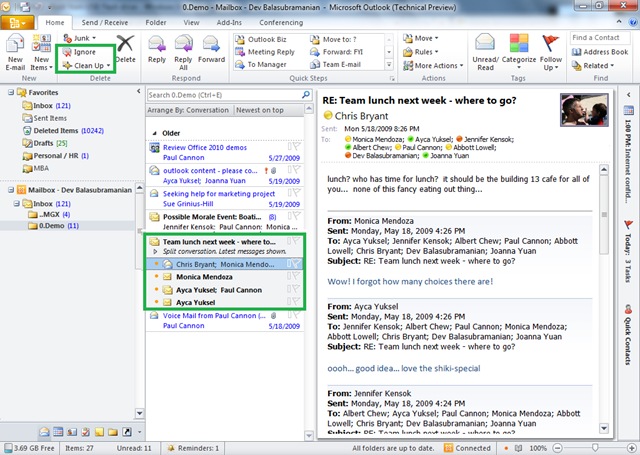
Task: Switch to the View tab
Action: click(191, 23)
